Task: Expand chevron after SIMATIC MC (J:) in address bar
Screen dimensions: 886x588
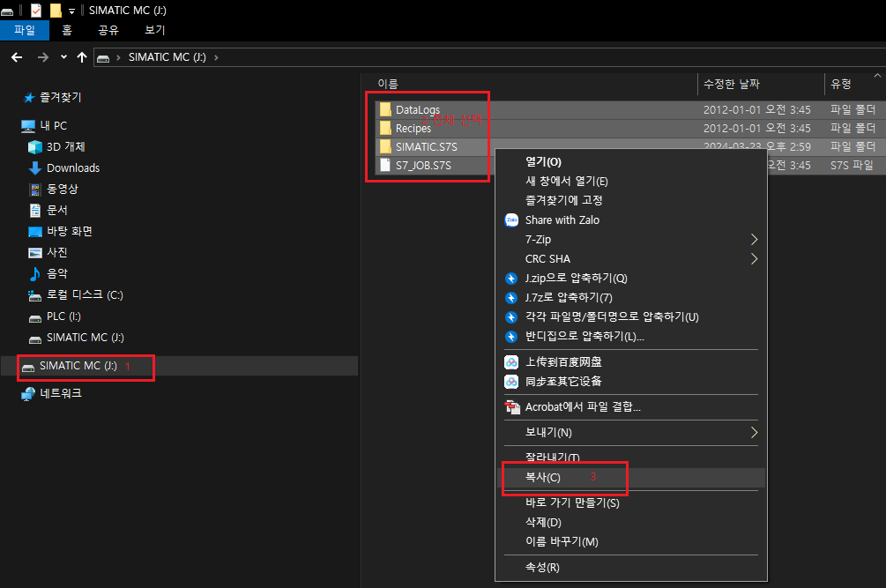Action: coord(216,57)
